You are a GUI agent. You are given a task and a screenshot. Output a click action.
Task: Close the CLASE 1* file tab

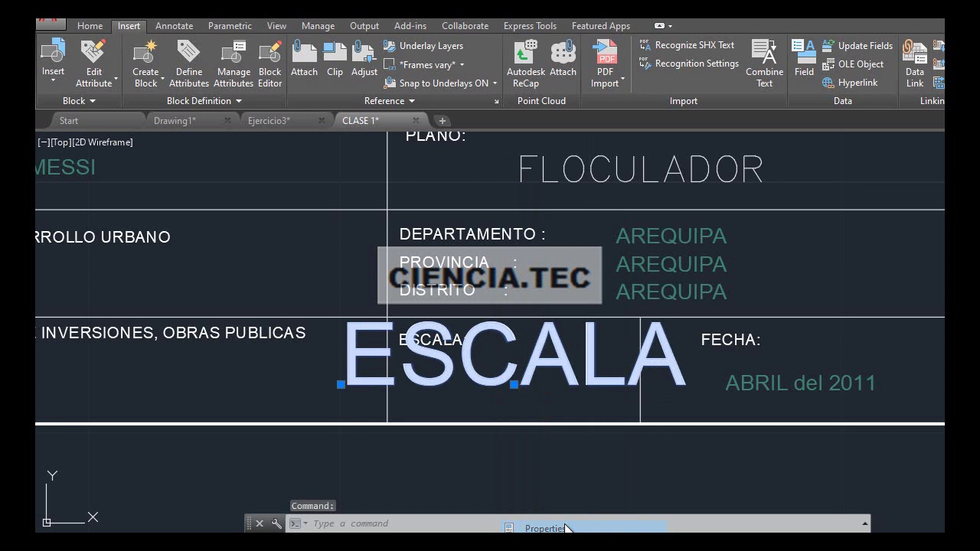[416, 121]
